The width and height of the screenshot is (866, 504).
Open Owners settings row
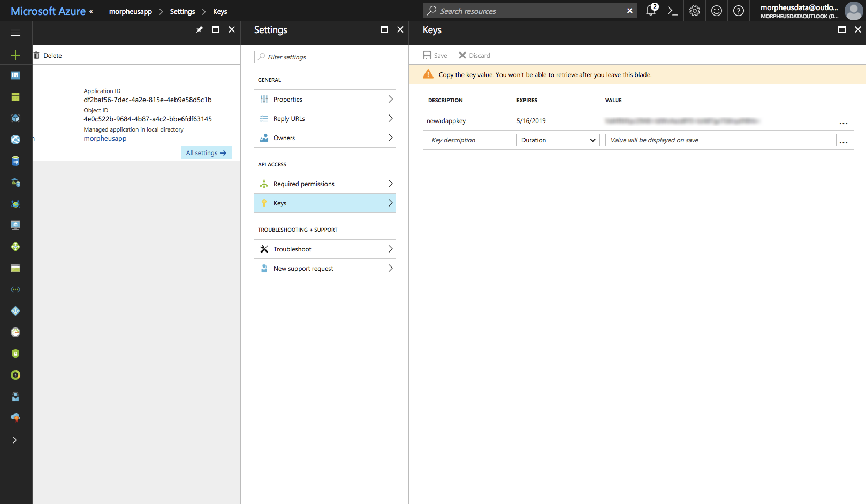pyautogui.click(x=325, y=138)
